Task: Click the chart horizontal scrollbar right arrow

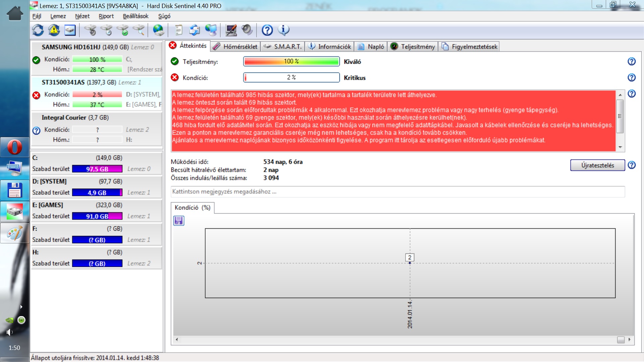Action: [629, 340]
